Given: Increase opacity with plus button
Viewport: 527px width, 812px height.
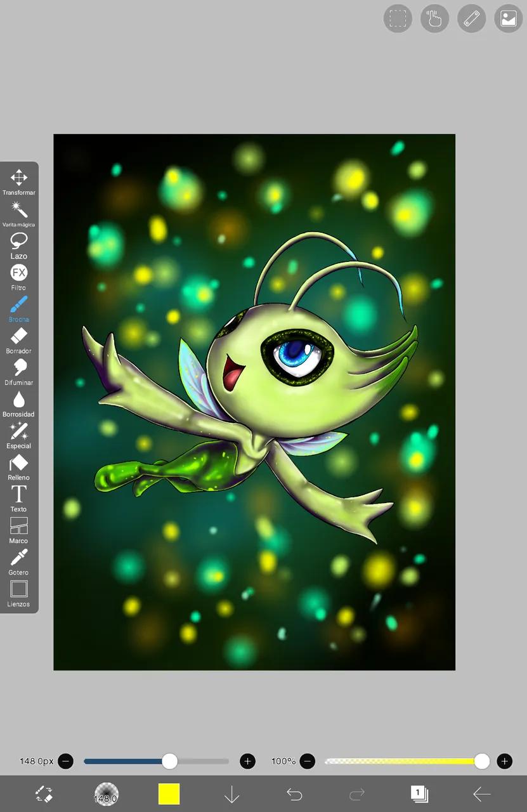Looking at the screenshot, I should point(504,761).
